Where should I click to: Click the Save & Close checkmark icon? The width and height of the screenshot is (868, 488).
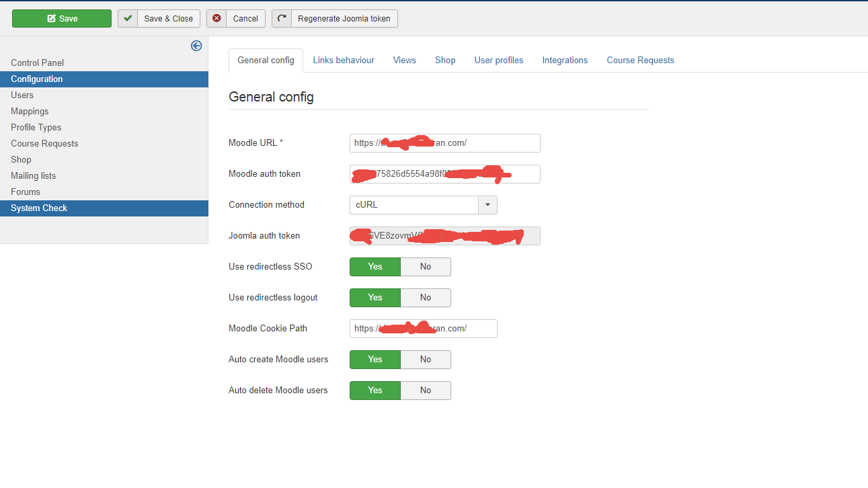coord(128,19)
